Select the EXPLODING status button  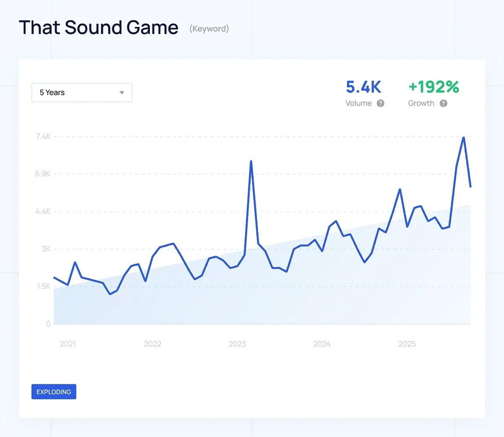point(54,392)
